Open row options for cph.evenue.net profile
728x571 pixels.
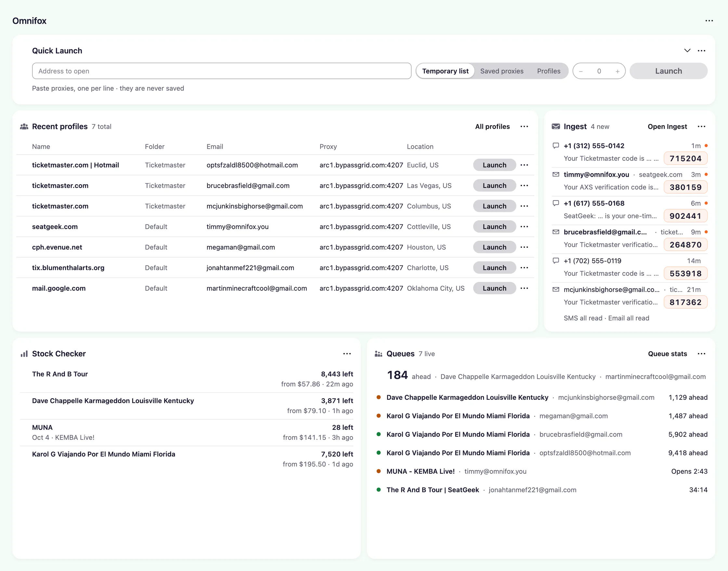click(x=524, y=247)
